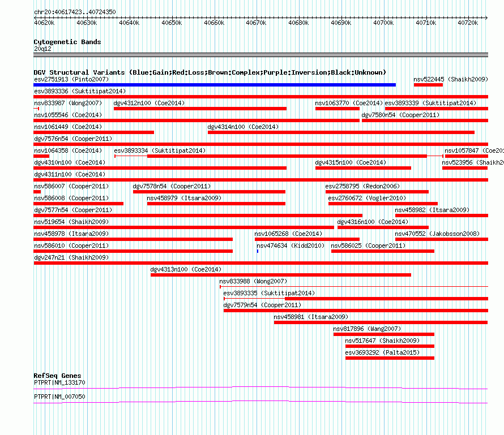Viewport: 504px width, 435px height.
Task: Click dgv4316n100 (Coe2014) label
Action: 373,222
